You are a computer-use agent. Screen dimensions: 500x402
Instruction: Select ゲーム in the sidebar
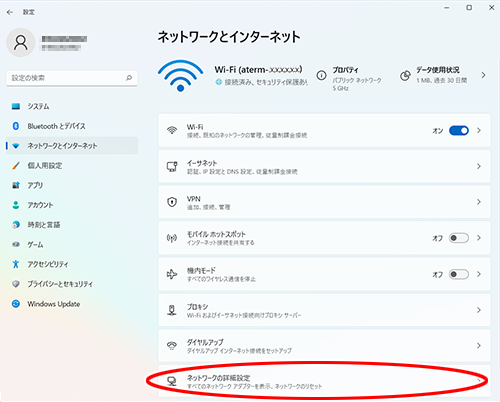72,244
